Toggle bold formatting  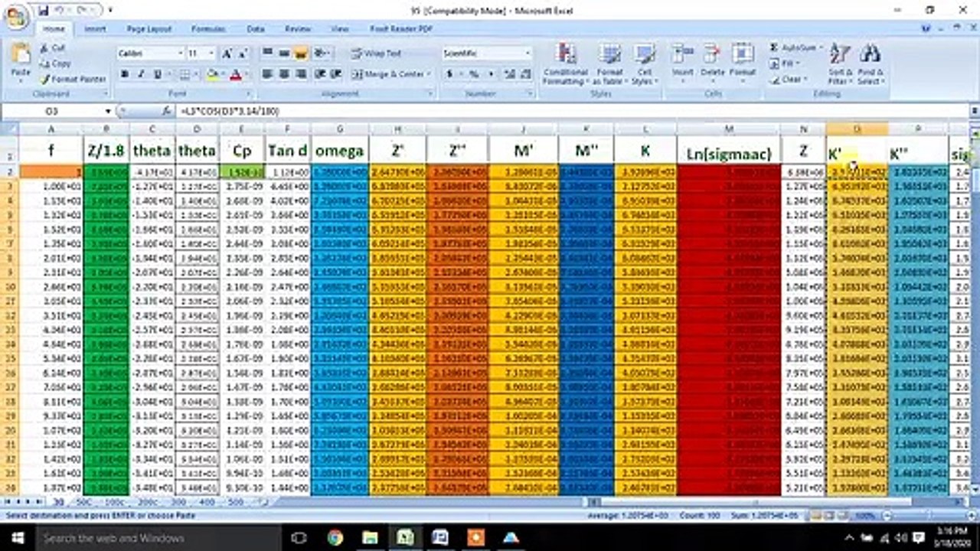coord(125,74)
